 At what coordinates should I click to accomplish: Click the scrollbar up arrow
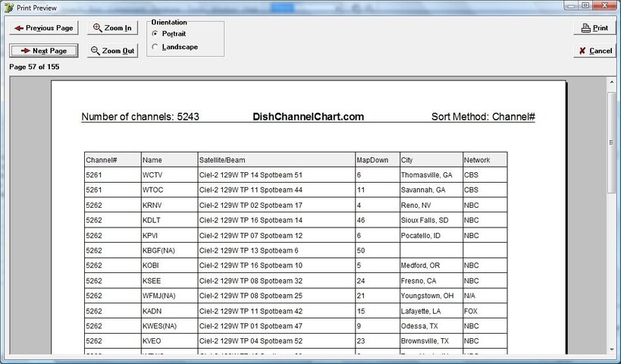coord(611,83)
